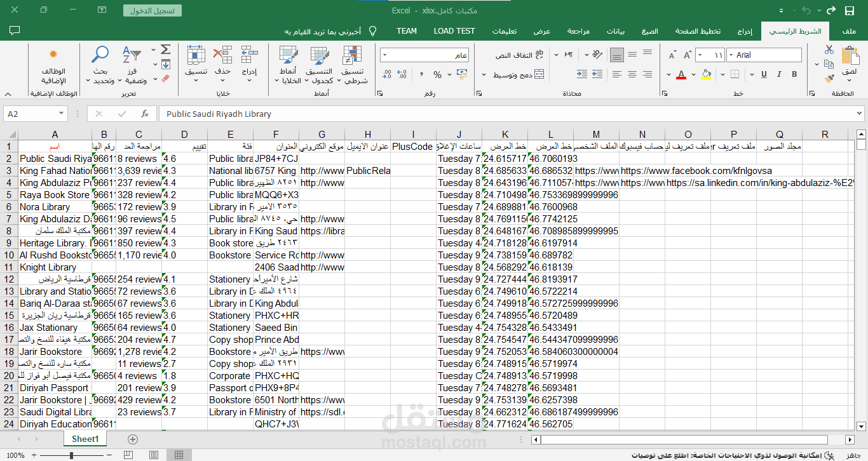Apply percent style format
Screen dimensions: 868x461
(437, 75)
